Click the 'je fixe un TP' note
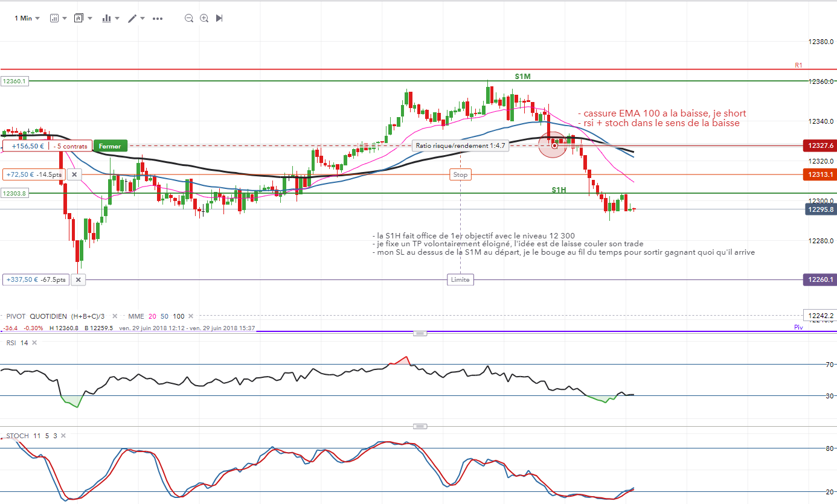 [x=508, y=244]
